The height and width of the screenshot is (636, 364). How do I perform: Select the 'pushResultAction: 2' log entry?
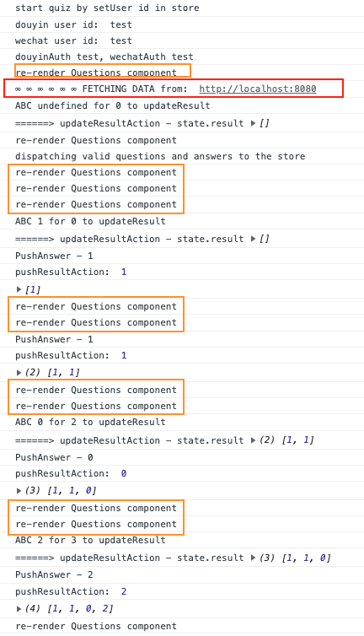click(x=71, y=592)
